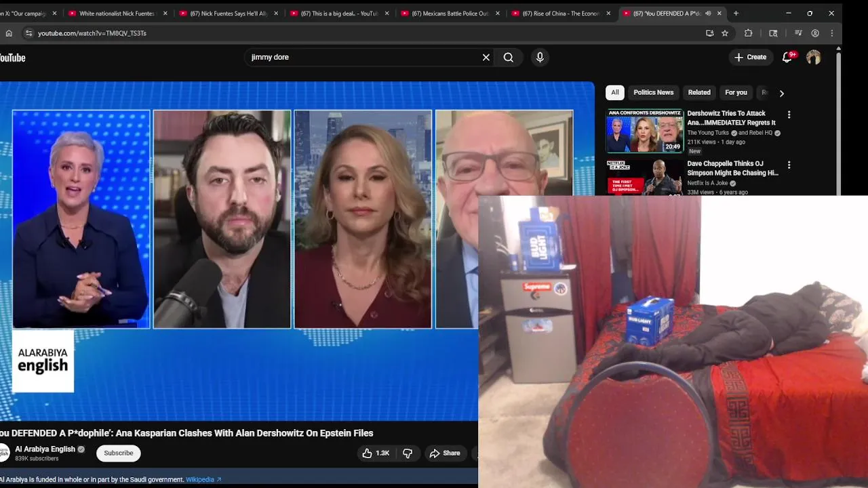Mute the active tab's speaker icon

pos(707,14)
